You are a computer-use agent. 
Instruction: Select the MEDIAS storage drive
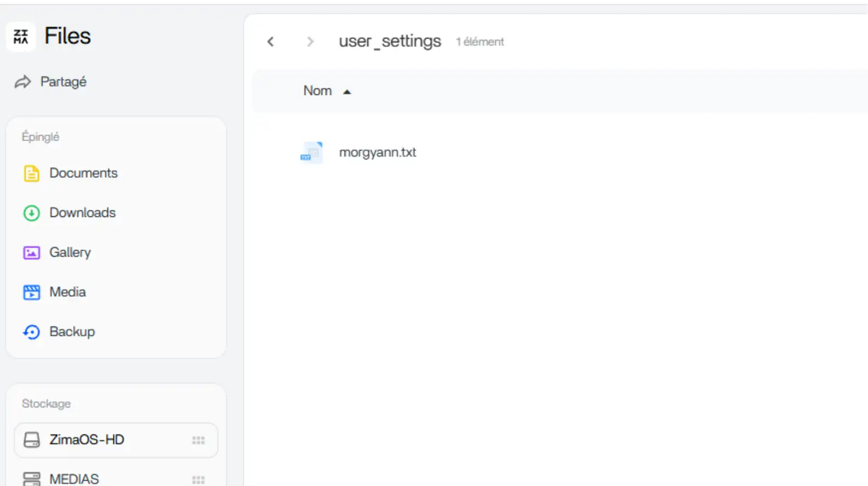(74, 478)
